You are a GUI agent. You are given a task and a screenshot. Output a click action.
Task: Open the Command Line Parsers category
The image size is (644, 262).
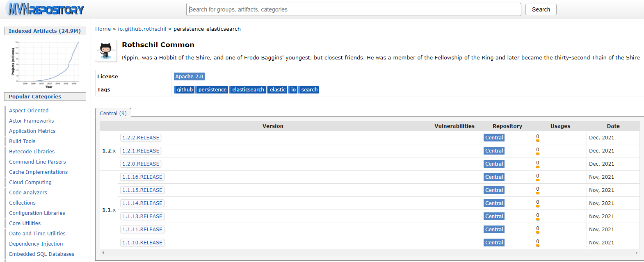click(x=37, y=162)
